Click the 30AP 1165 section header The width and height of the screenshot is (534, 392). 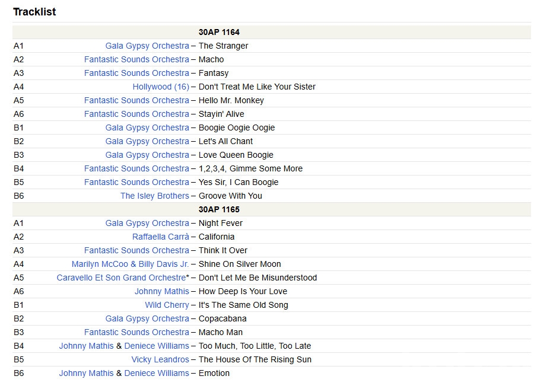click(219, 209)
